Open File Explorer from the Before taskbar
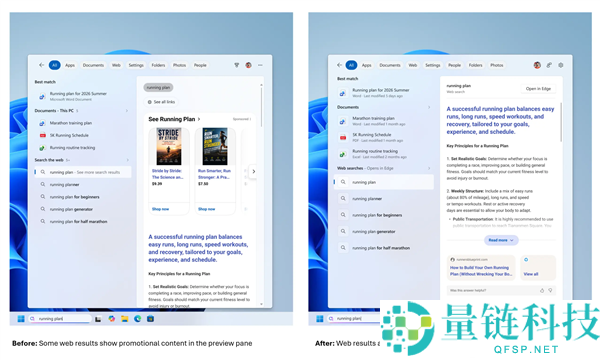 click(x=124, y=319)
